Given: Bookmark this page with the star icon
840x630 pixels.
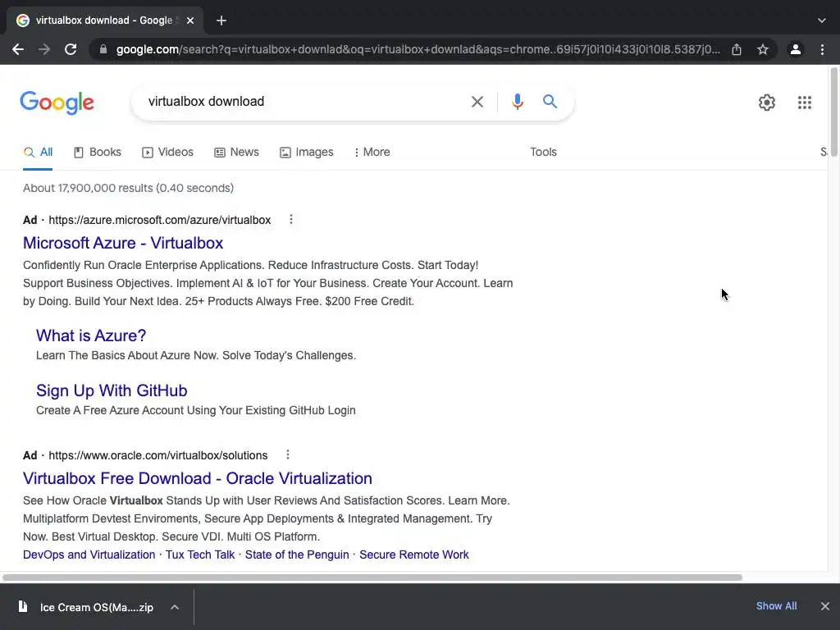Looking at the screenshot, I should [x=763, y=49].
